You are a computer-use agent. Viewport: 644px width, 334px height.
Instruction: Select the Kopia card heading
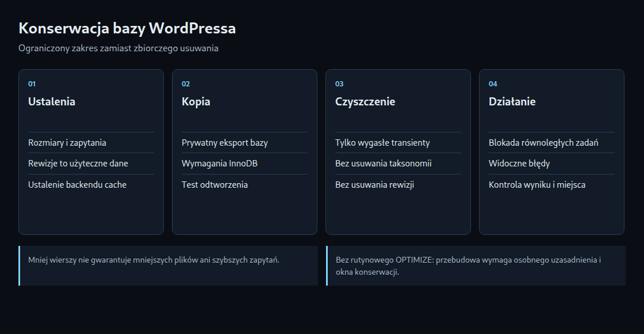click(x=196, y=101)
